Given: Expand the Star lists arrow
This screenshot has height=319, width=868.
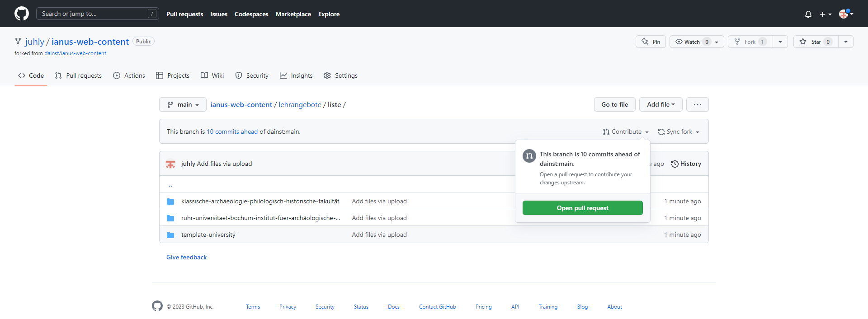Looking at the screenshot, I should coord(846,42).
